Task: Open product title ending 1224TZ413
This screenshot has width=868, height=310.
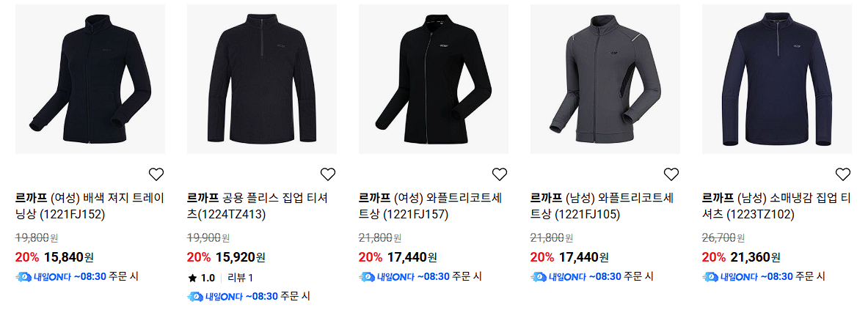Action: click(258, 205)
